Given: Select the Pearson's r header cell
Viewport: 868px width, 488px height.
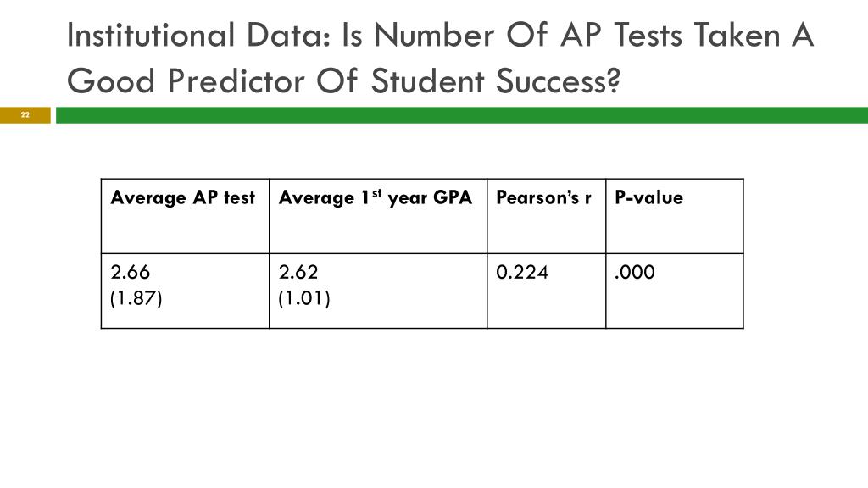Looking at the screenshot, I should (x=547, y=216).
